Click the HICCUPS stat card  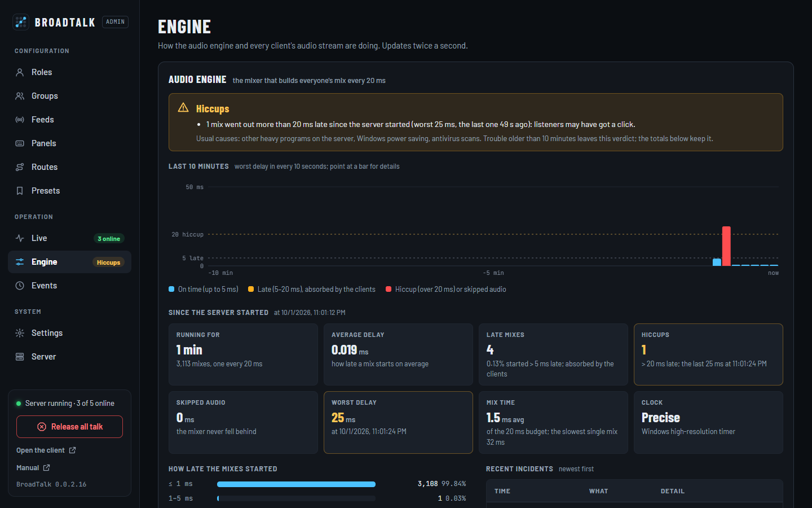click(708, 354)
